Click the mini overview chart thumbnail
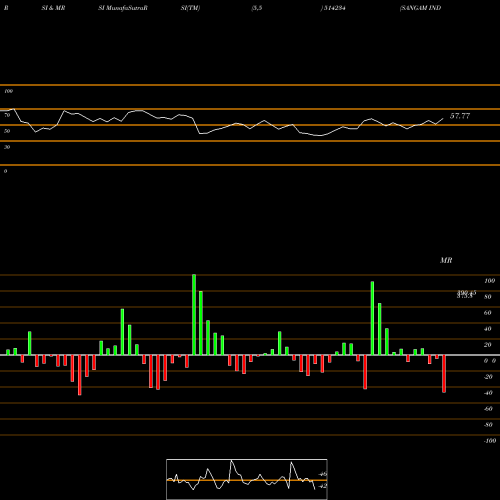This screenshot has width=500, height=500. point(247,479)
